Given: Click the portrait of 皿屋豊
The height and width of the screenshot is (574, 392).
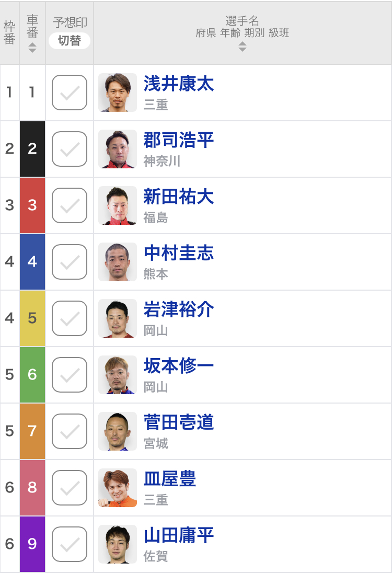Looking at the screenshot, I should 118,488.
